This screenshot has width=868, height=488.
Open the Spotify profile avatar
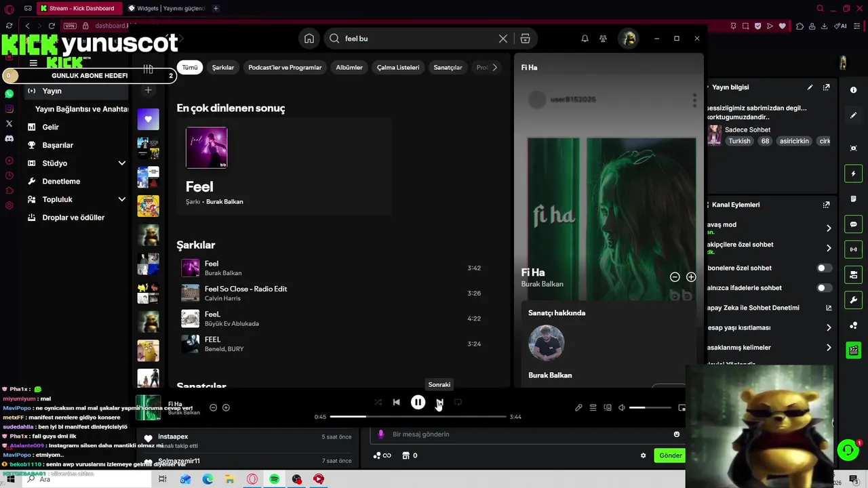coord(629,39)
